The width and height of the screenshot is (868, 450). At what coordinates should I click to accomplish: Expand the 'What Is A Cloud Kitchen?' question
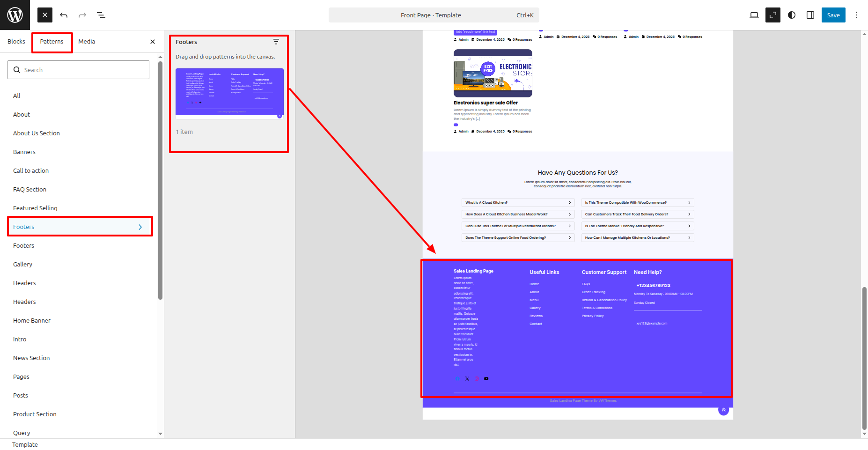point(518,203)
